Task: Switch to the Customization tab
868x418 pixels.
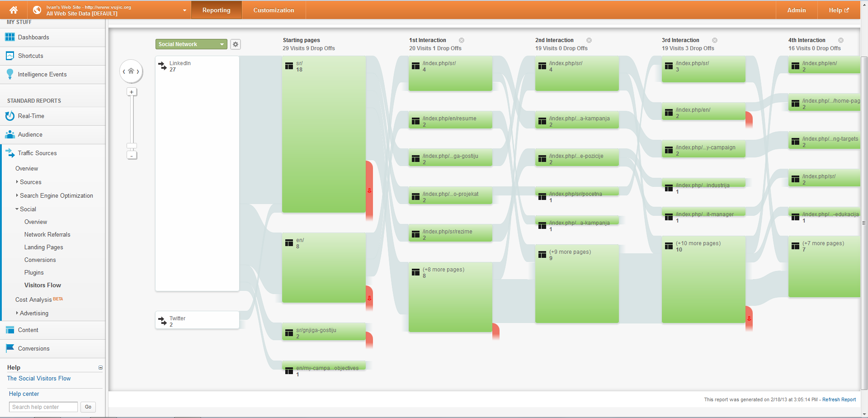Action: click(274, 10)
